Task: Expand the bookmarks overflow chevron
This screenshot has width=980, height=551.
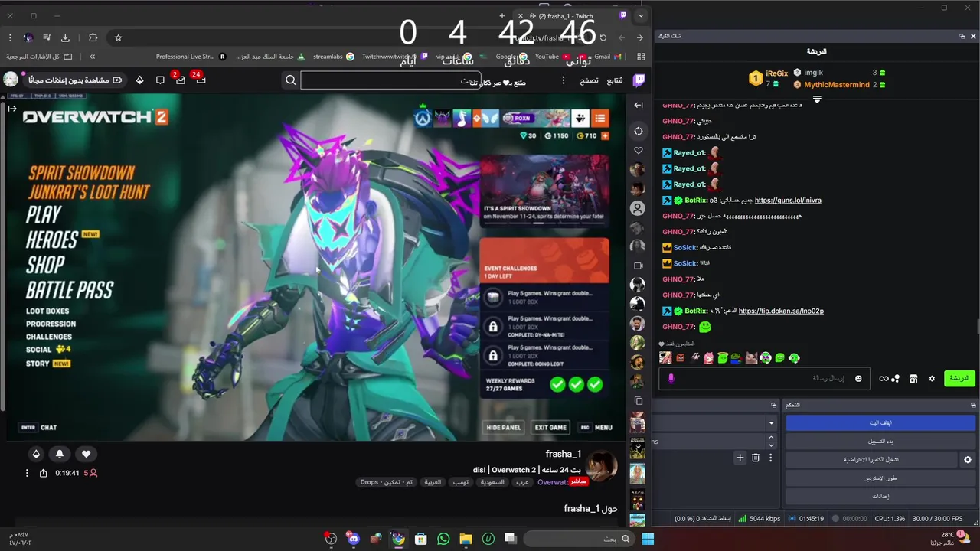Action: 92,57
